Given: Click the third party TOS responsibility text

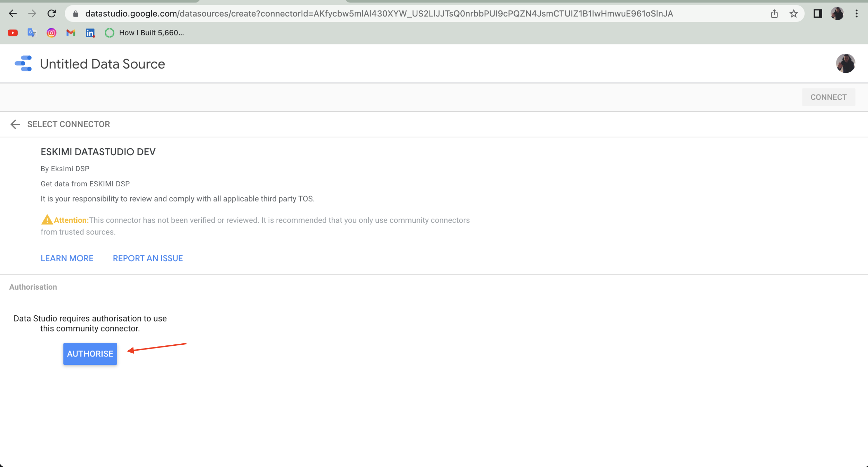Looking at the screenshot, I should 177,199.
